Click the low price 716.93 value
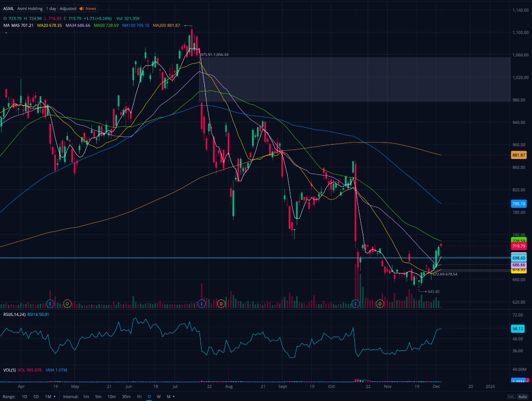Viewport: 532px width, 401px height. pyautogui.click(x=55, y=19)
